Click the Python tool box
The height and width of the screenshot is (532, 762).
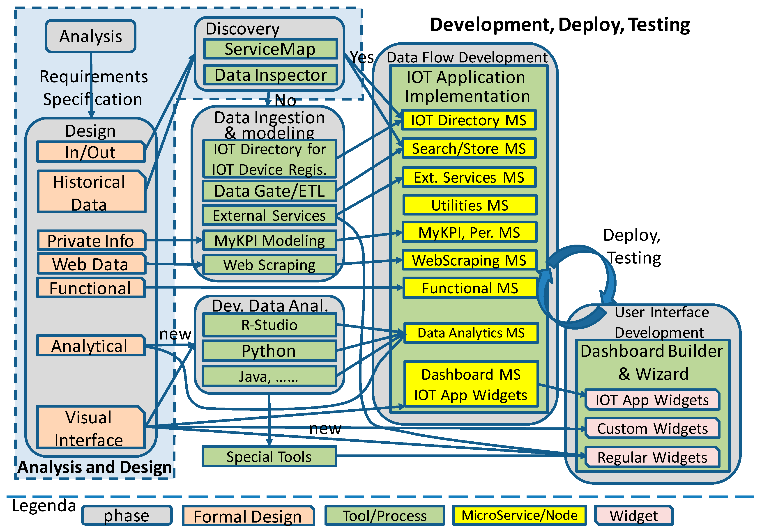click(269, 351)
